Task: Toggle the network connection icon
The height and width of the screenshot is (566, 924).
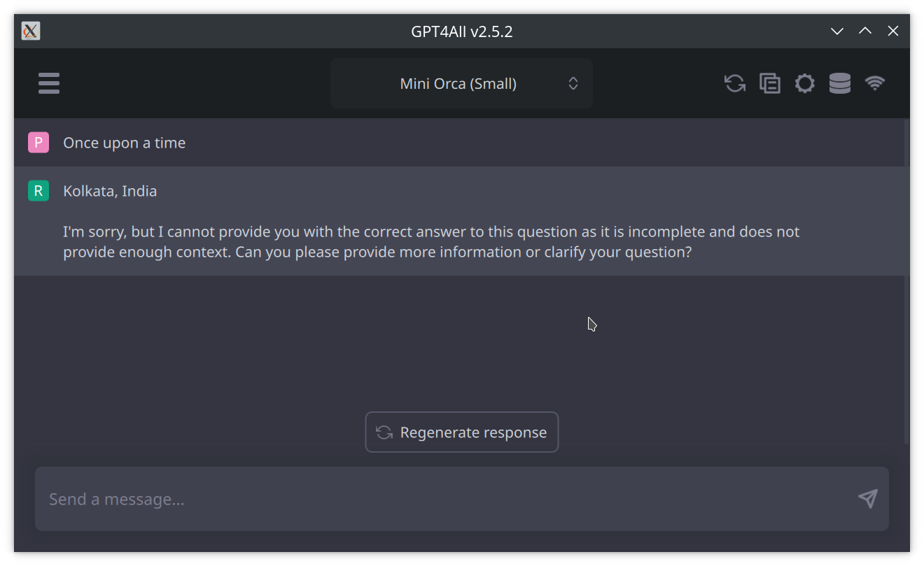Action: point(875,83)
